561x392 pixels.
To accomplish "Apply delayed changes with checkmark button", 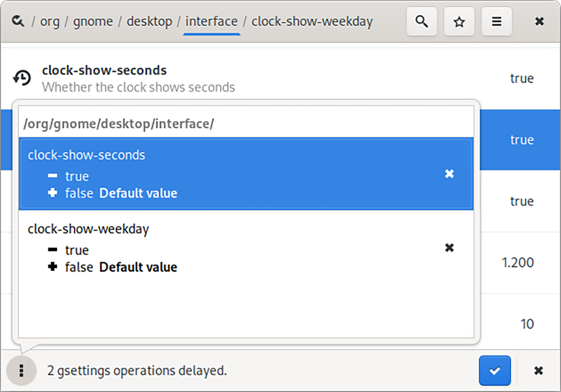I will click(x=495, y=370).
